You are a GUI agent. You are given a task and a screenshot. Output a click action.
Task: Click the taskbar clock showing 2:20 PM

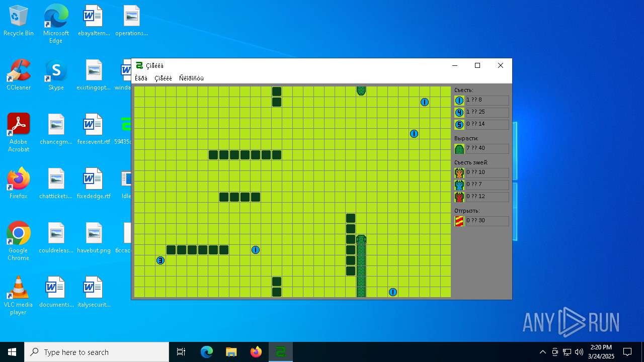(x=601, y=352)
